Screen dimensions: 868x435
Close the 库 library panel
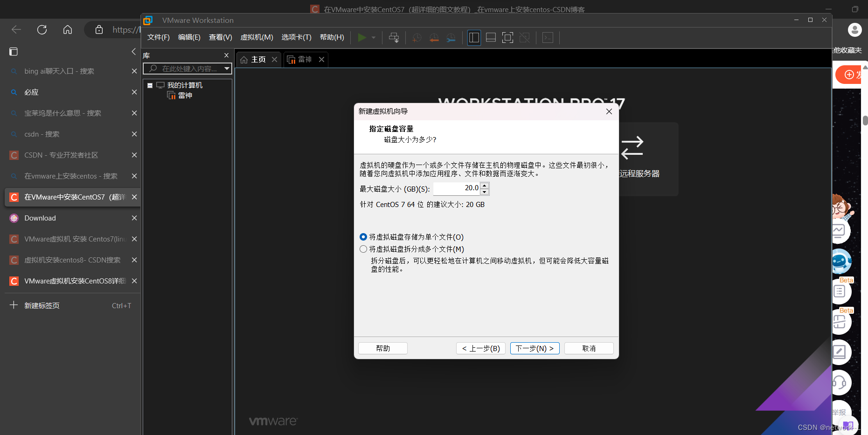(x=227, y=55)
